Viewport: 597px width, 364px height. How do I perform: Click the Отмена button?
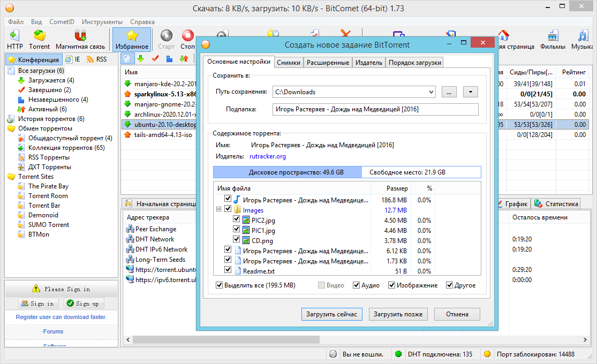(457, 314)
